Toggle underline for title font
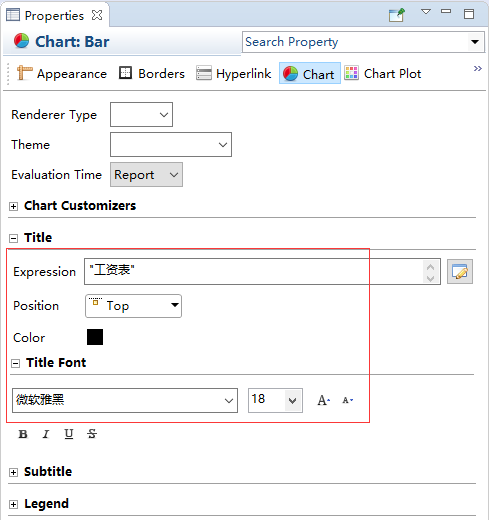 tap(69, 434)
